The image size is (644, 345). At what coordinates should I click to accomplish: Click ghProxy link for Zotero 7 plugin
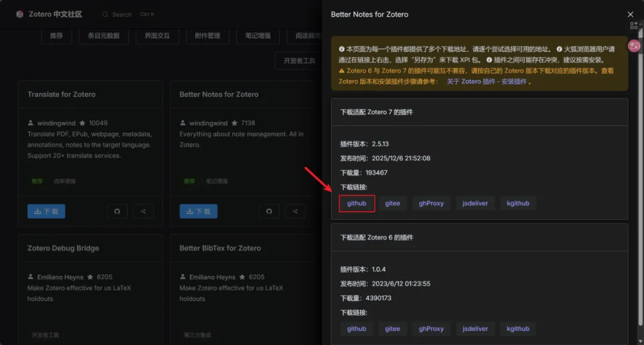tap(431, 203)
